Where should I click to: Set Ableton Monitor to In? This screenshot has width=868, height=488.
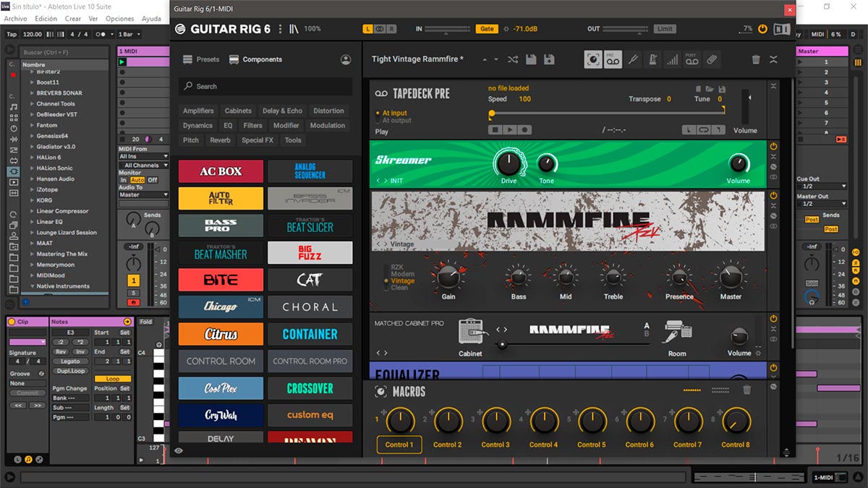pos(123,180)
